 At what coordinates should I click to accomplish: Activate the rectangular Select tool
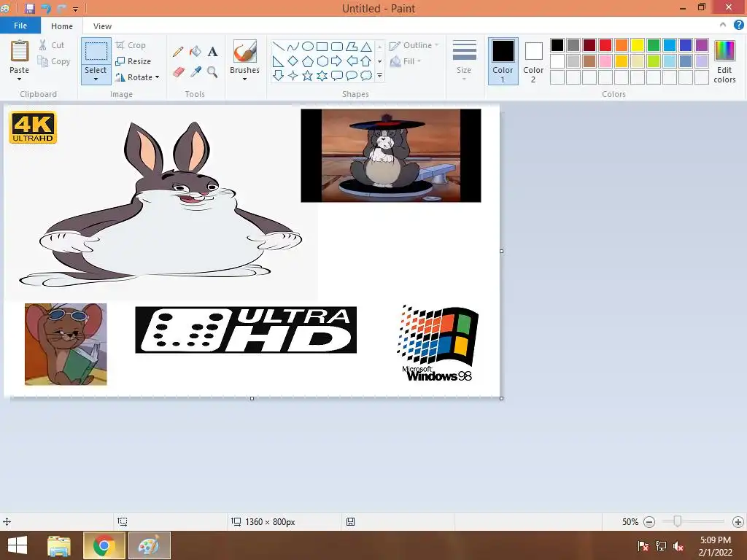[x=96, y=52]
